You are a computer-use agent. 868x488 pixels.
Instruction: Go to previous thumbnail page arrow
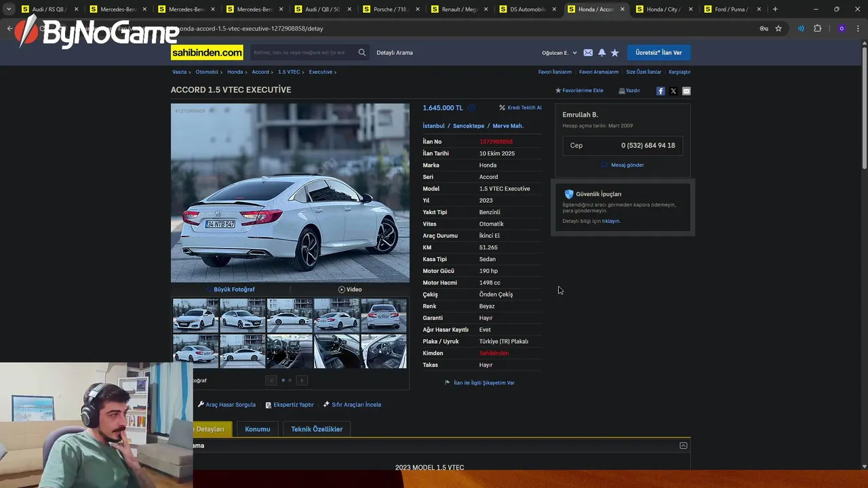(271, 380)
